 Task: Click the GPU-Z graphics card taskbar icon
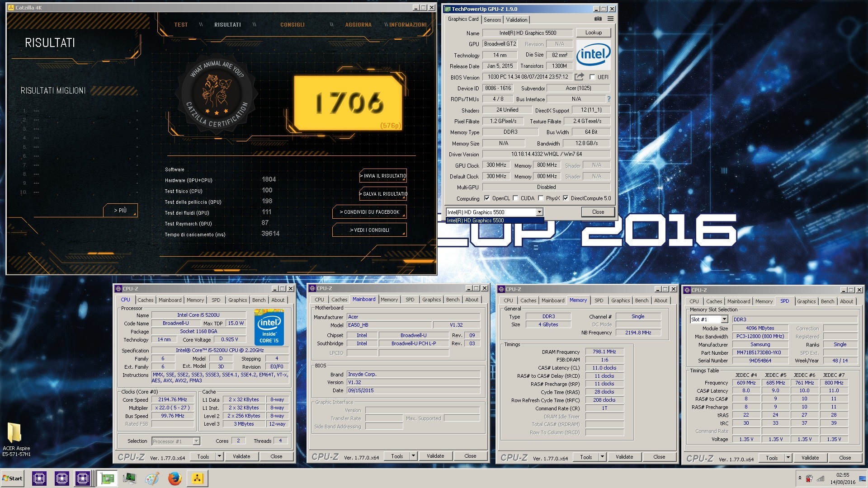pyautogui.click(x=108, y=478)
